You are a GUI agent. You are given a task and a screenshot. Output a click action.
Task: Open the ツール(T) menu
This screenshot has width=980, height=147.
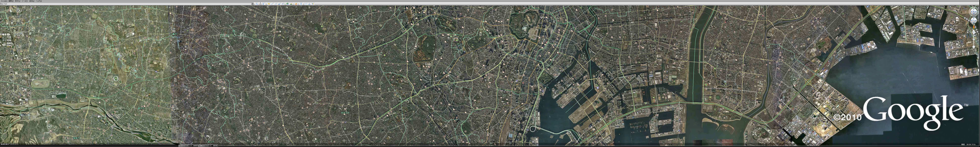coord(25,1)
